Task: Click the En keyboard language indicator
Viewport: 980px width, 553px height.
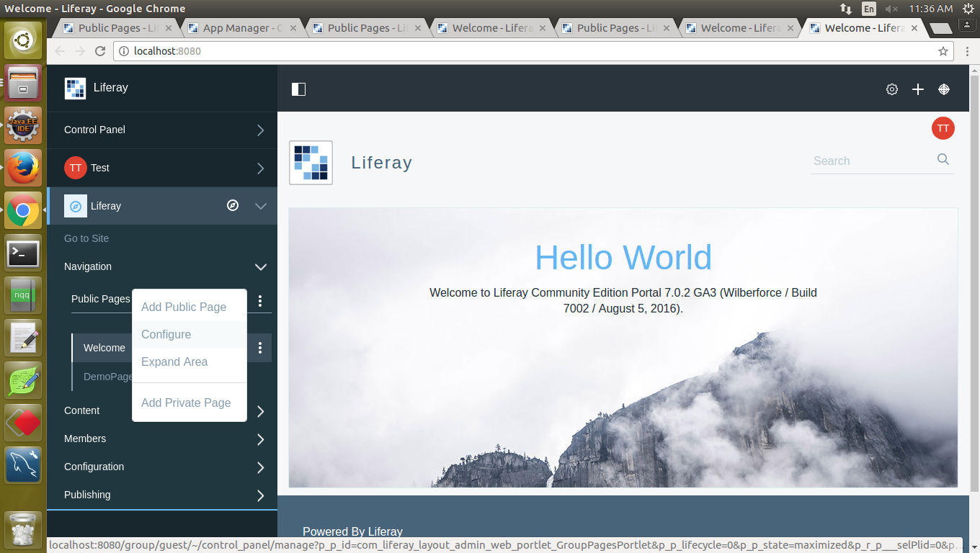Action: click(869, 9)
